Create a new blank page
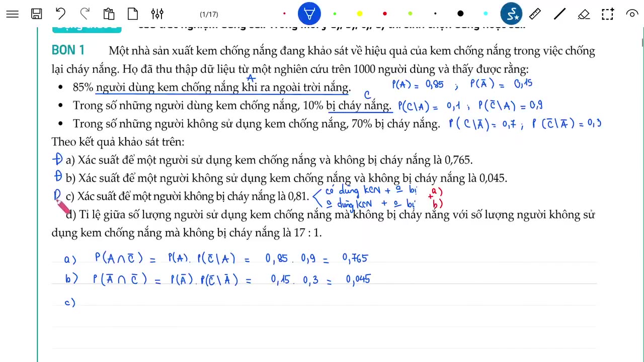Viewport: 644px width, 362px height. (132, 14)
